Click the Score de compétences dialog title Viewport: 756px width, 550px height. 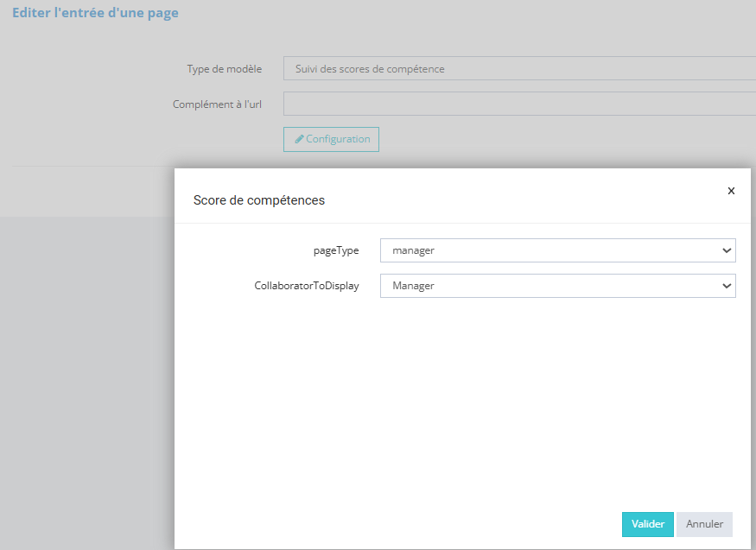(x=258, y=200)
